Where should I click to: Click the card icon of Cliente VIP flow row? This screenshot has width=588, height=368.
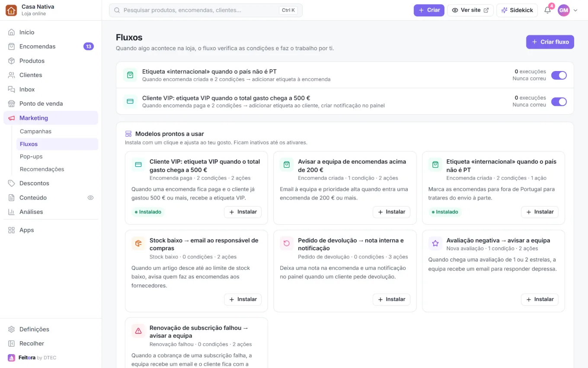[130, 101]
